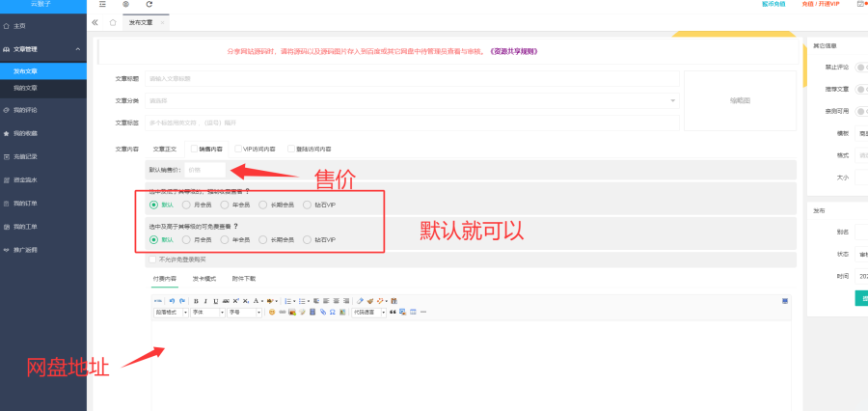
Task: Check the VIP访问内容 checkbox
Action: tap(238, 149)
